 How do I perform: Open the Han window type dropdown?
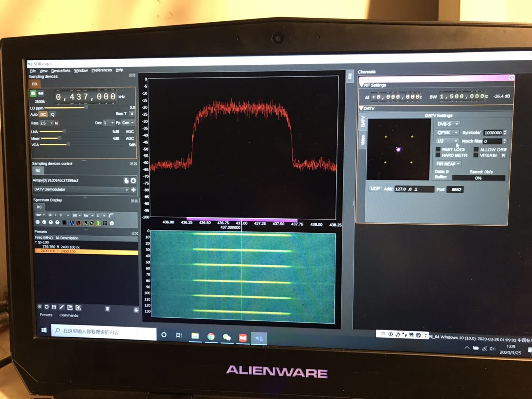click(x=40, y=215)
